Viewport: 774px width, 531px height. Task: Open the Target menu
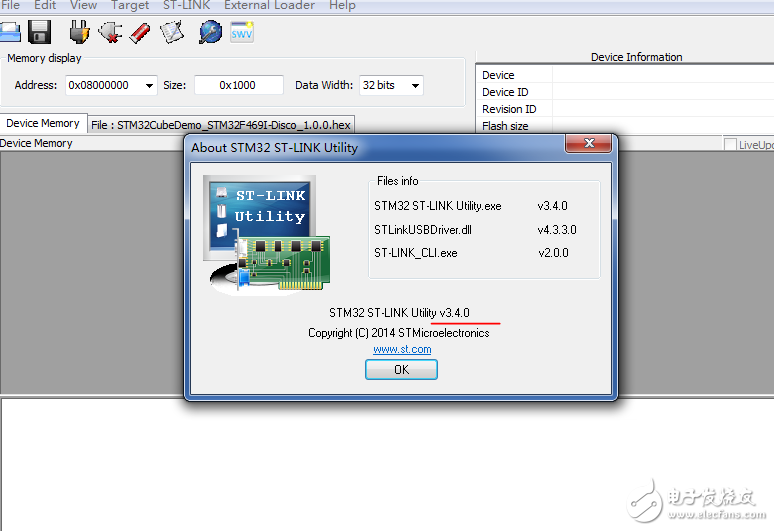click(130, 5)
